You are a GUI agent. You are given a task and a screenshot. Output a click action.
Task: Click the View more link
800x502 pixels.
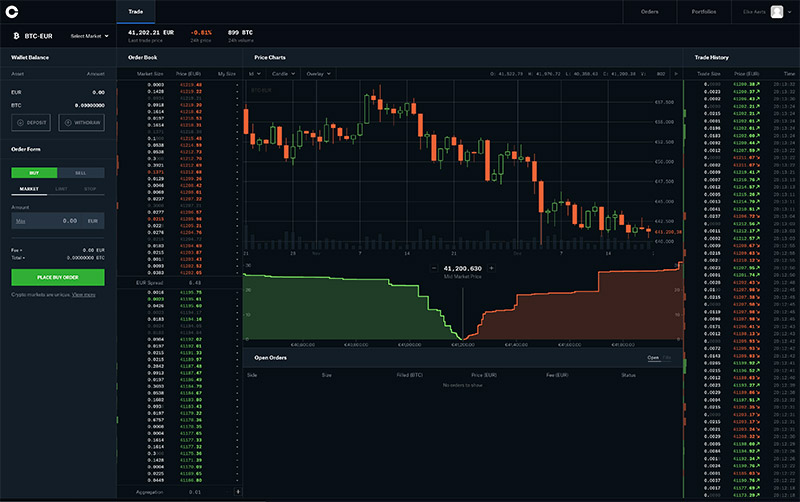(x=84, y=294)
